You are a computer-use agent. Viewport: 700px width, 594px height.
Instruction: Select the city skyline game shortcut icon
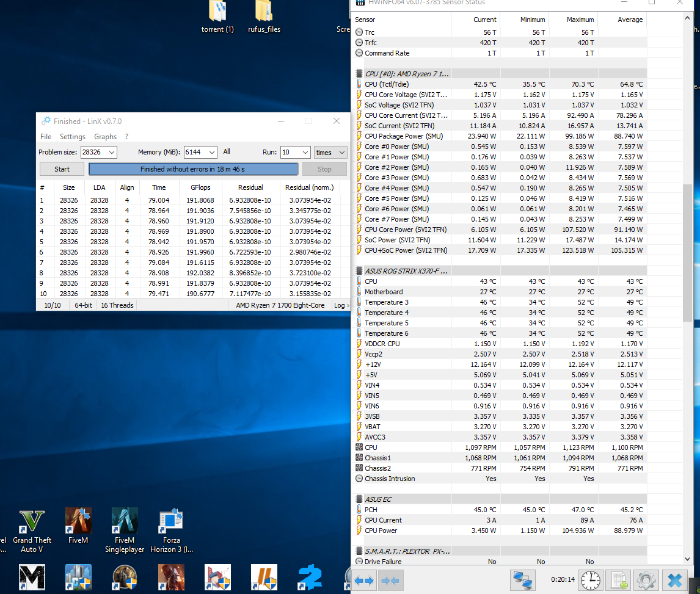tap(78, 577)
